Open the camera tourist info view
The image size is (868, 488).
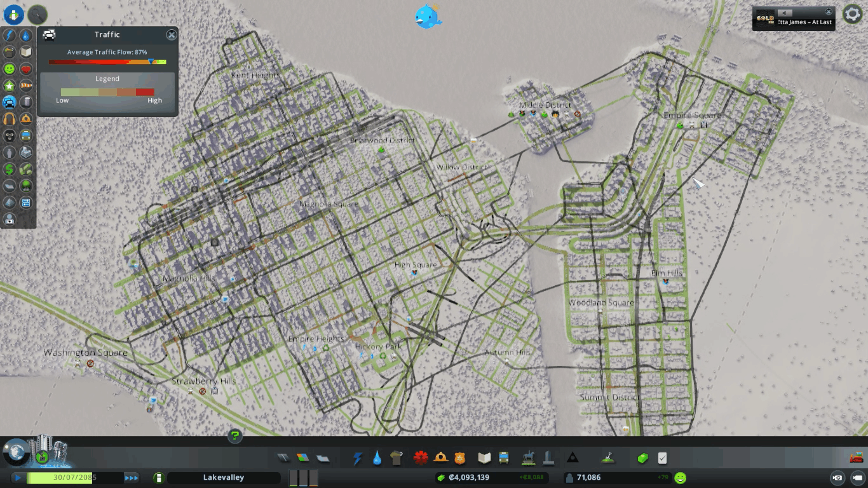pos(10,219)
